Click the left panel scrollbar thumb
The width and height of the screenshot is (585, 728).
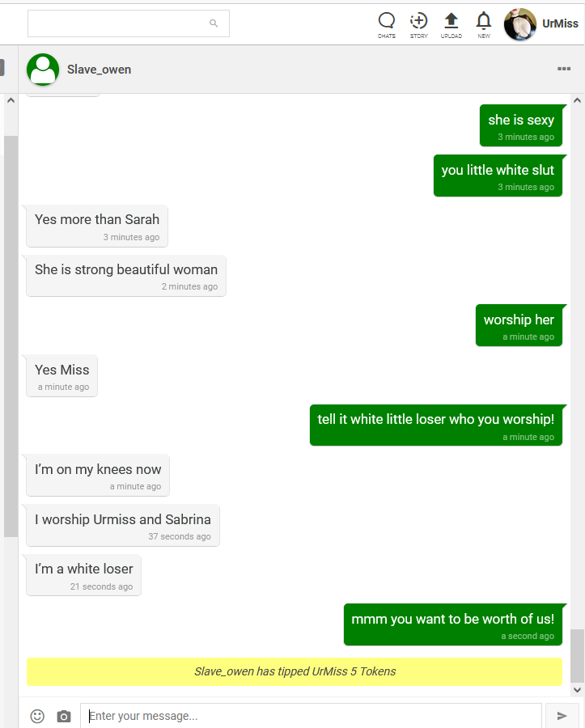tap(11, 336)
